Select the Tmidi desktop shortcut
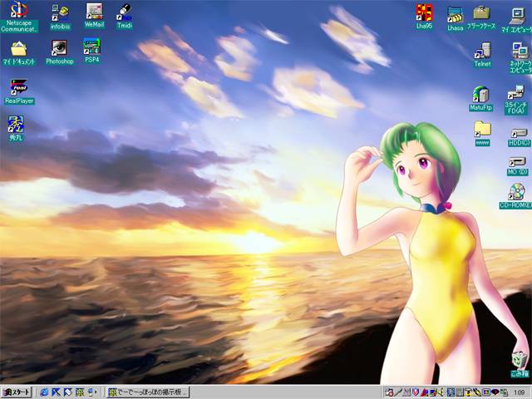 point(124,12)
